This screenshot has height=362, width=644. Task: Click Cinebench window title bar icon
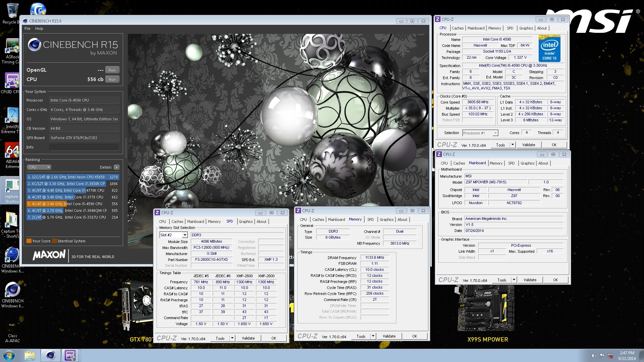pyautogui.click(x=25, y=21)
